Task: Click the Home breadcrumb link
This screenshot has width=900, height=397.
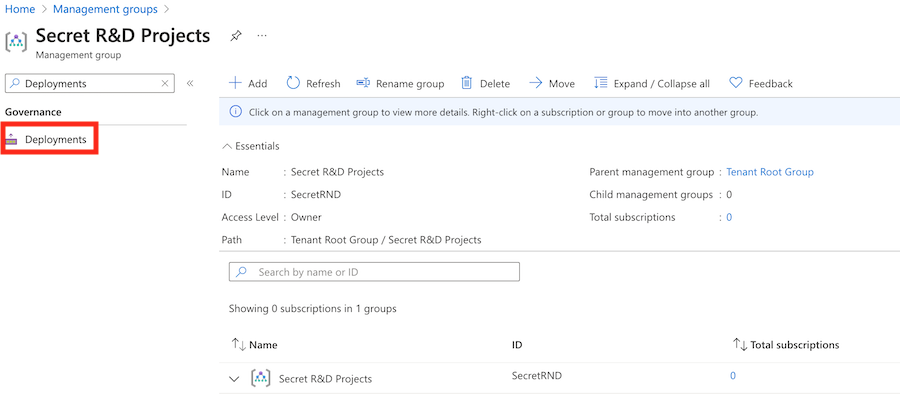Action: tap(20, 9)
